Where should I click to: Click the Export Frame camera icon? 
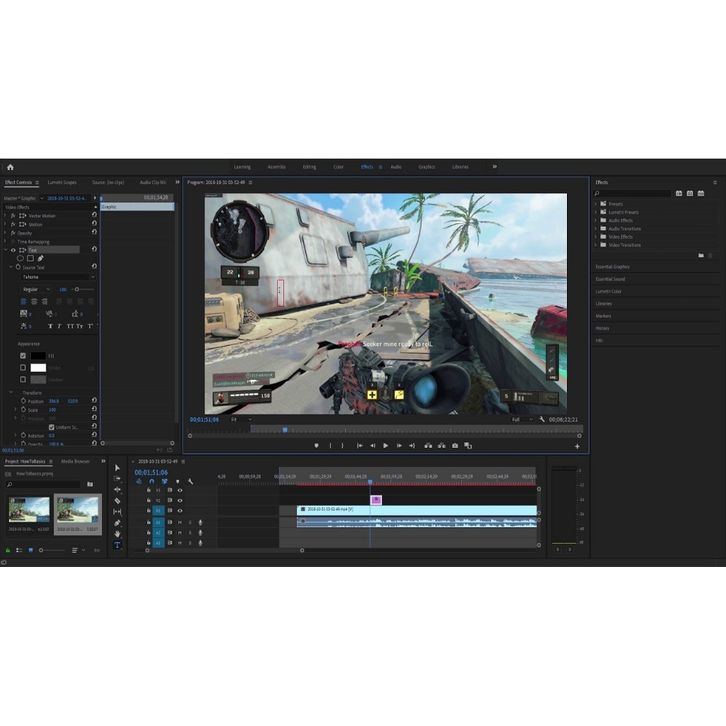455,445
